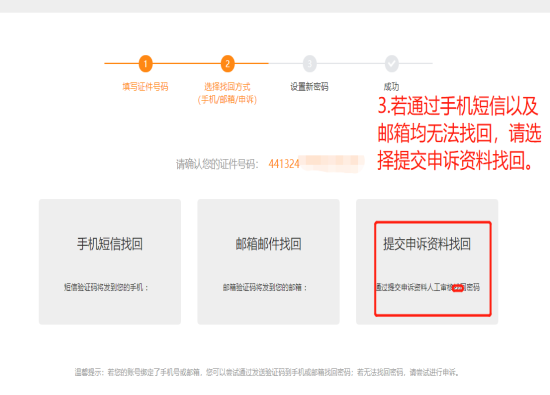
Task: Click the 邮箱验证码将发到您的邮箱 text
Action: click(x=265, y=287)
